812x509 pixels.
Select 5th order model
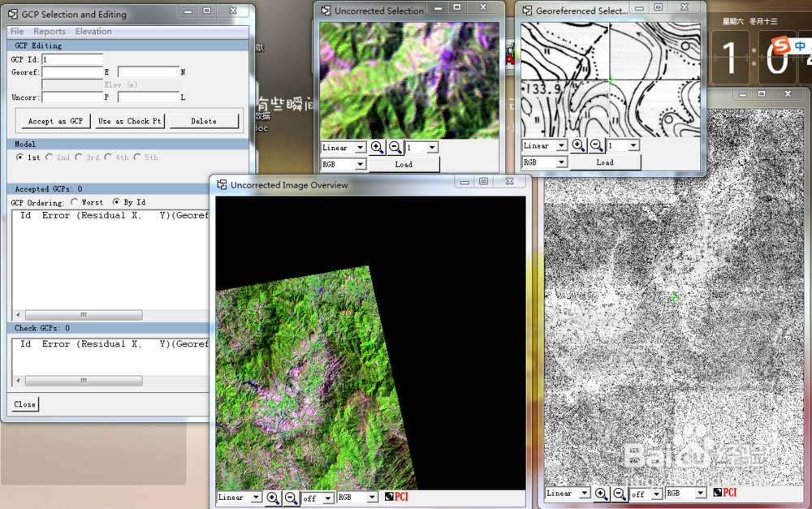click(x=137, y=157)
